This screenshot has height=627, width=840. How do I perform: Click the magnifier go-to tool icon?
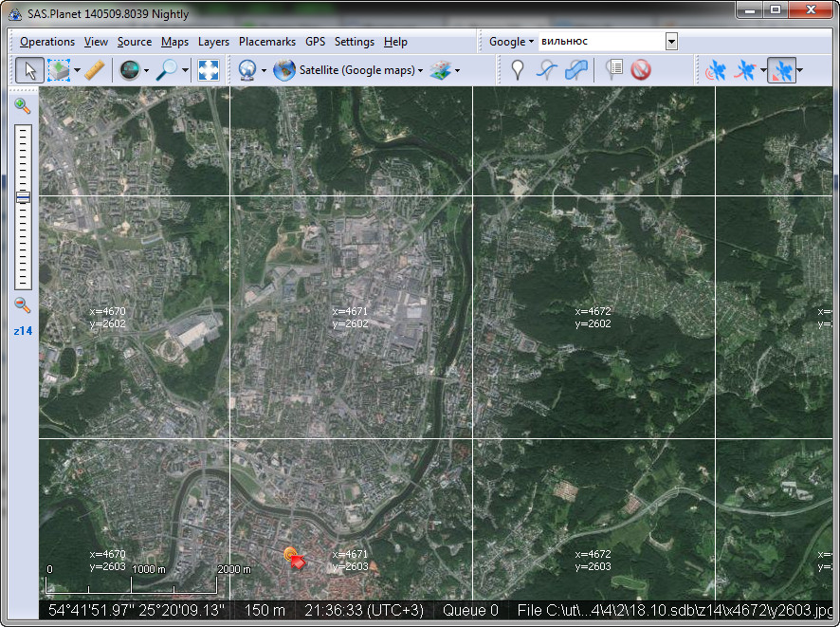click(x=168, y=70)
